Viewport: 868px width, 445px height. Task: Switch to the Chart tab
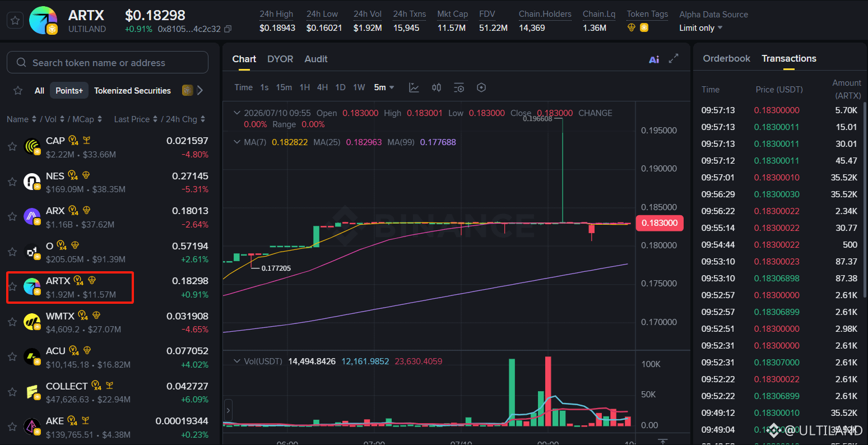coord(244,59)
